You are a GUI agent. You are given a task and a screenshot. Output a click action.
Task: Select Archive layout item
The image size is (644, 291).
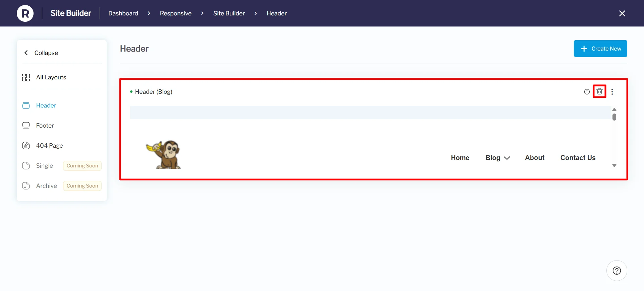[46, 186]
